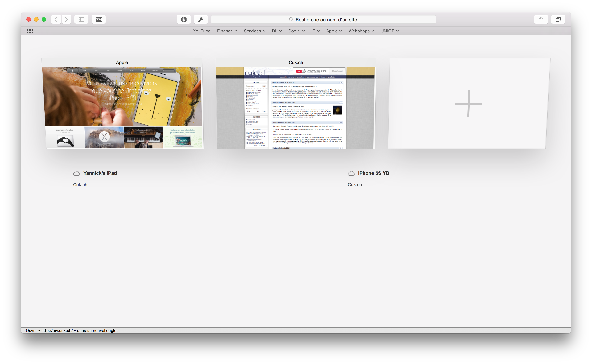Expand the Social bookmarks folder
Image resolution: width=592 pixels, height=364 pixels.
(297, 31)
